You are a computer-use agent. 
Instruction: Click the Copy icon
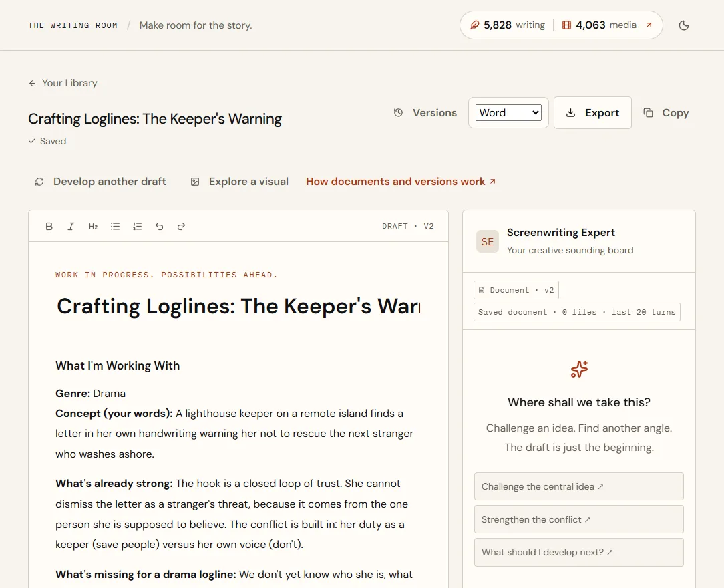pos(649,113)
